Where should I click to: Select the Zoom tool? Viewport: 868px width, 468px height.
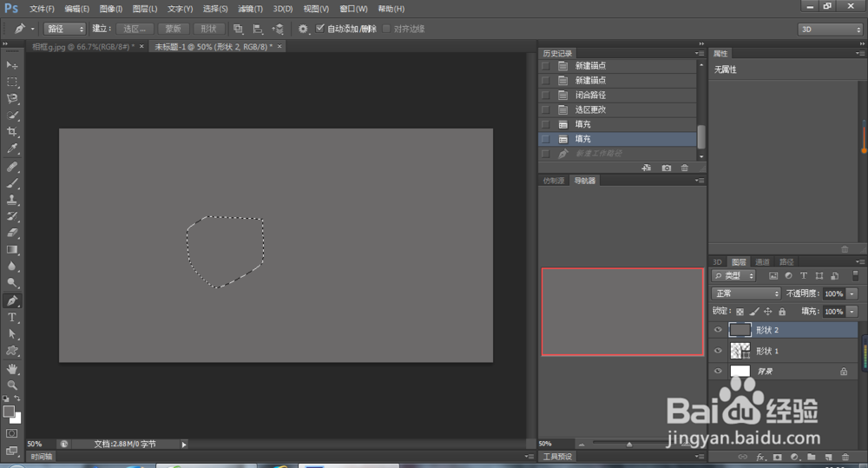(11, 386)
